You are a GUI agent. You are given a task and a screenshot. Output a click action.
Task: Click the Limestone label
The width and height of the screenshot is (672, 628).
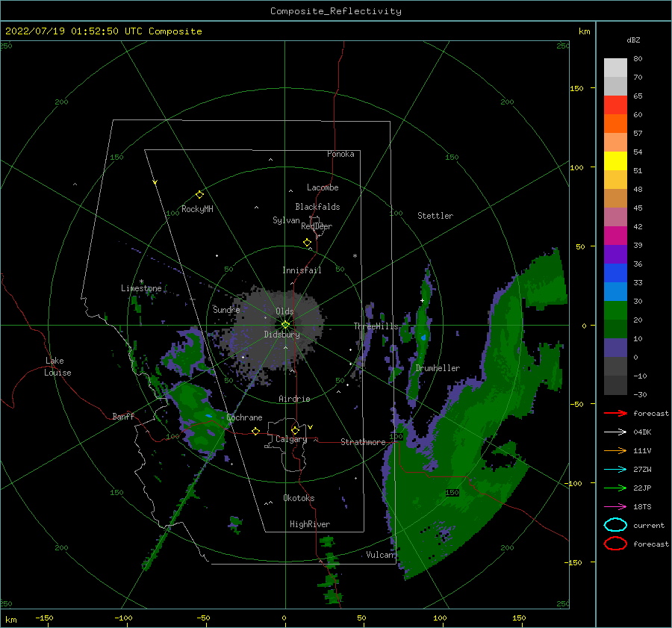(x=141, y=288)
